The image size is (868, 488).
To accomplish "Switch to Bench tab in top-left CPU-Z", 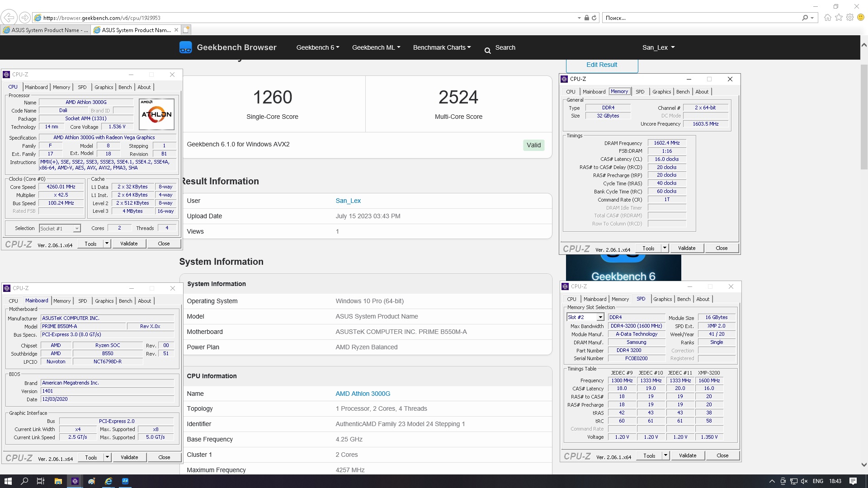I will [x=125, y=87].
